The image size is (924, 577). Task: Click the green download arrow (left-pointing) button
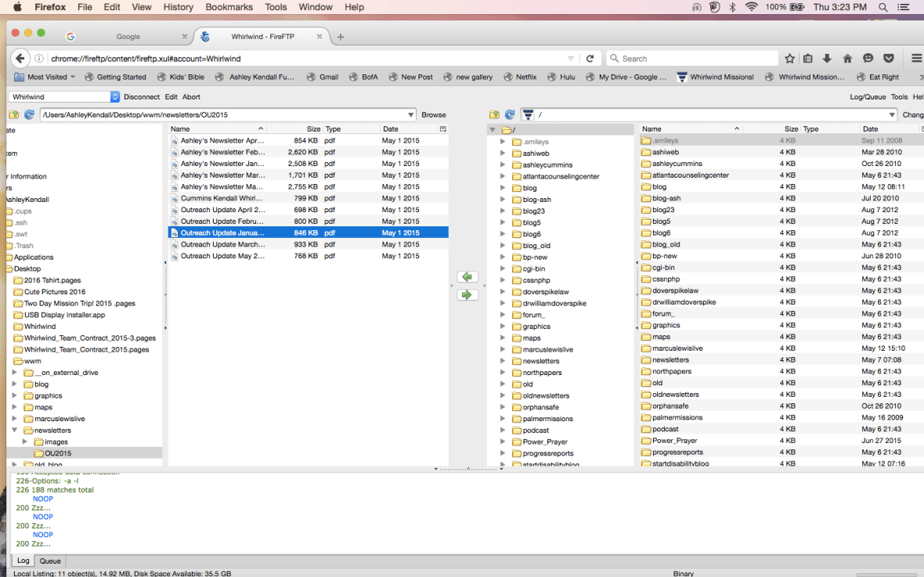coord(467,277)
